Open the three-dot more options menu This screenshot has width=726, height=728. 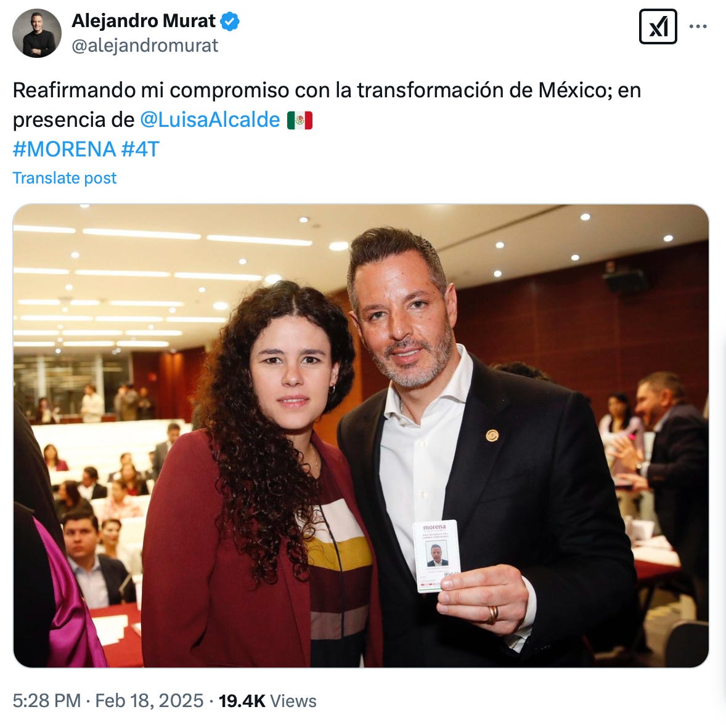(698, 26)
